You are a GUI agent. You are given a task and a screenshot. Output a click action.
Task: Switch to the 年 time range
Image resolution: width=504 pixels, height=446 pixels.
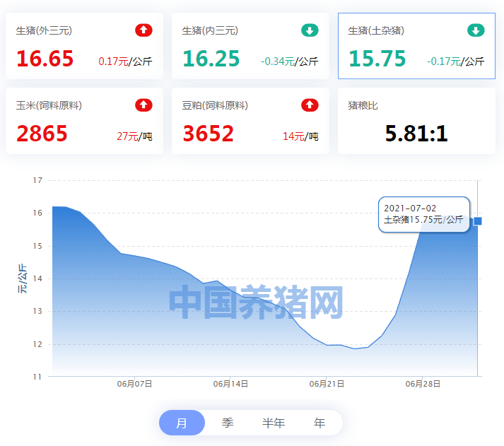[x=320, y=423]
